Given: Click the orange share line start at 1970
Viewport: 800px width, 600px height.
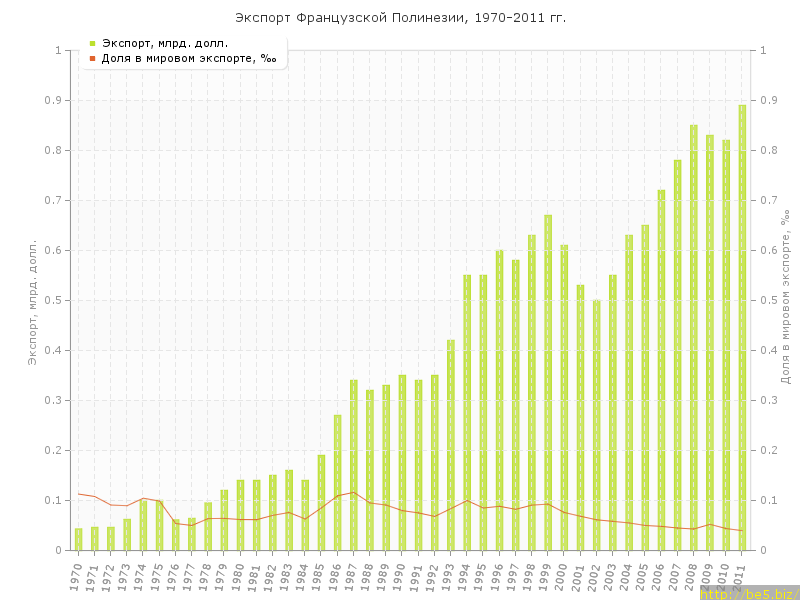Looking at the screenshot, I should click(79, 493).
